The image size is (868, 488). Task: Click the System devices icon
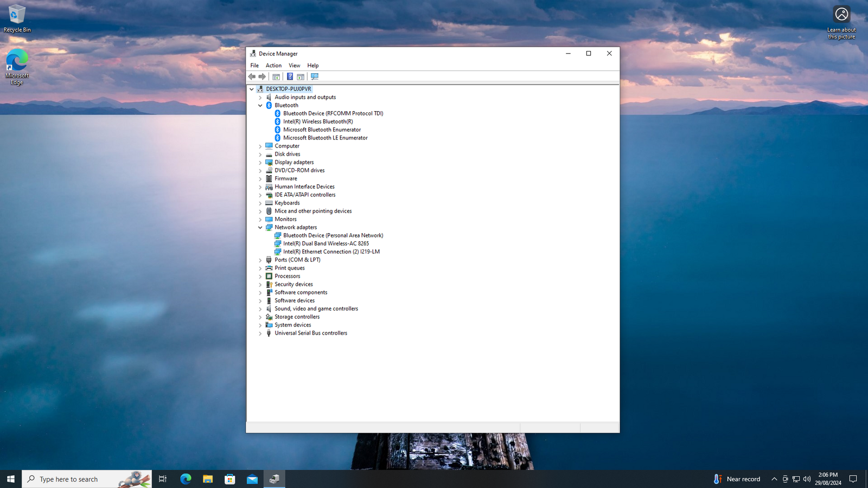pyautogui.click(x=269, y=325)
